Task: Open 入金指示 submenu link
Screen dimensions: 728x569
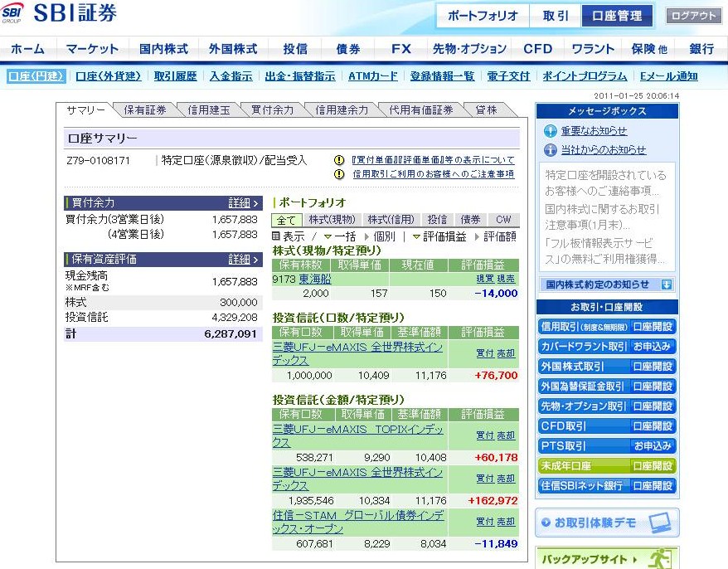Action: coord(231,76)
